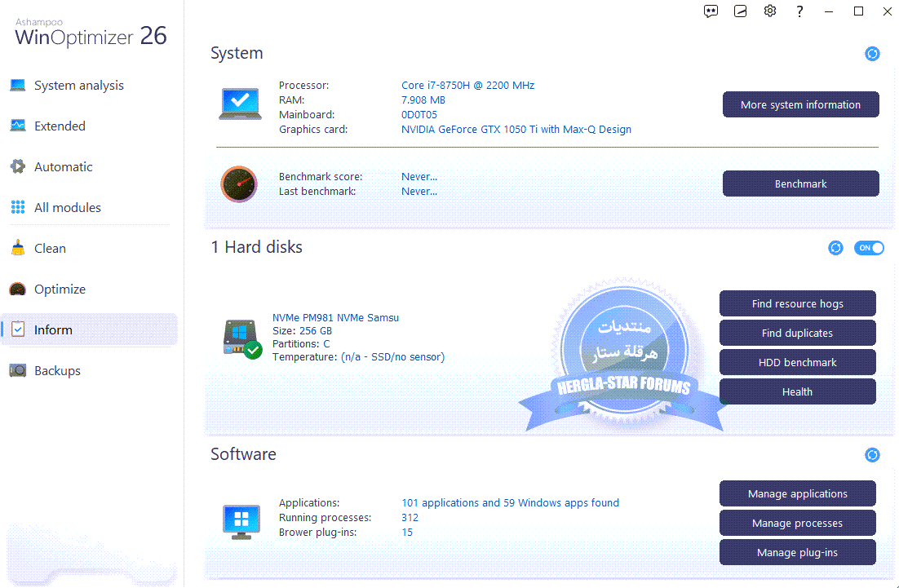The height and width of the screenshot is (588, 899).
Task: Click the All modules grid icon
Action: [18, 207]
